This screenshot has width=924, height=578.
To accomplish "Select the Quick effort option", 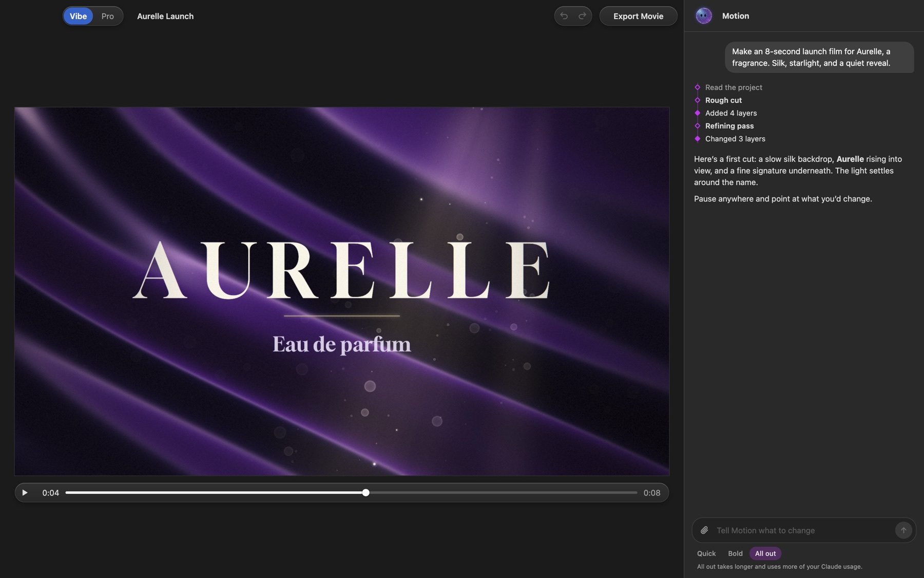I will pos(706,553).
